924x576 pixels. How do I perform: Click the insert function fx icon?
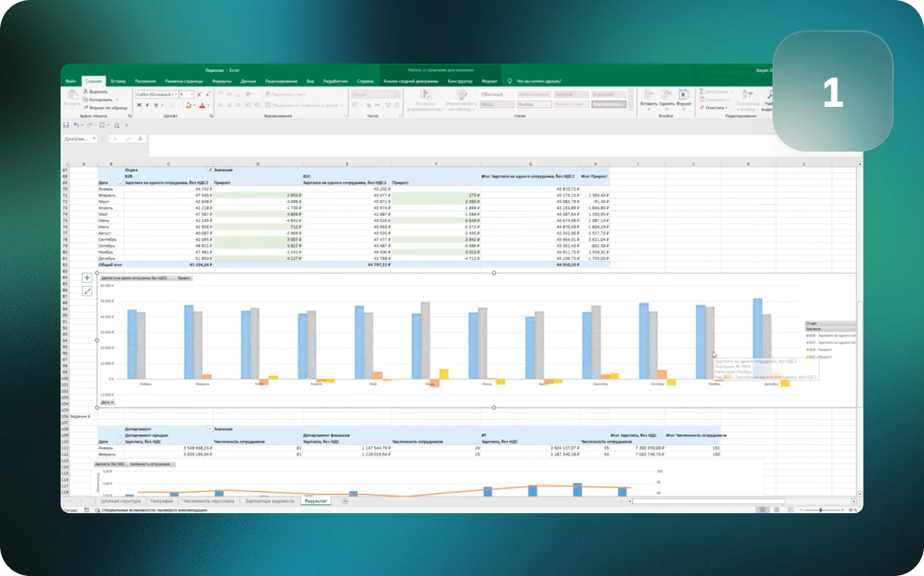point(139,139)
